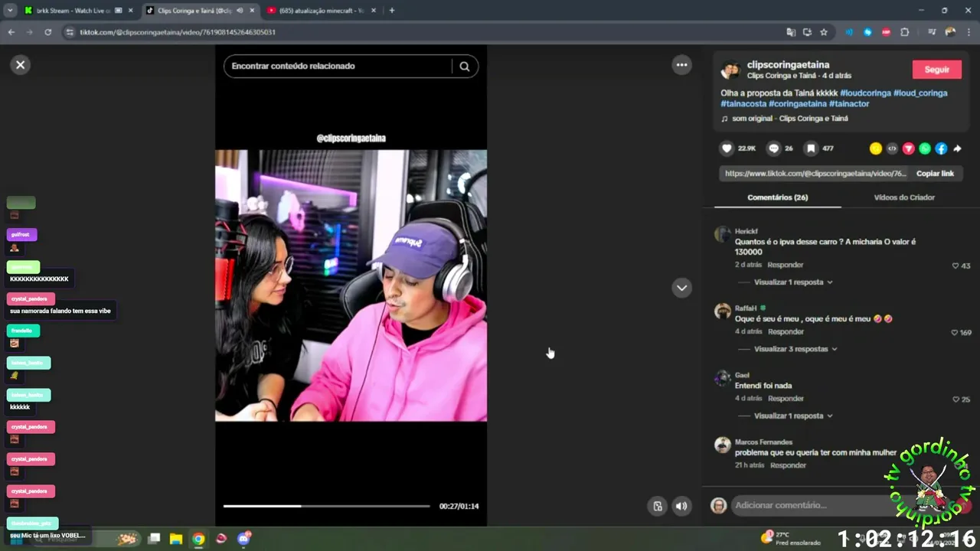The height and width of the screenshot is (551, 980).
Task: Open #tainacosta hashtag
Action: click(x=743, y=104)
